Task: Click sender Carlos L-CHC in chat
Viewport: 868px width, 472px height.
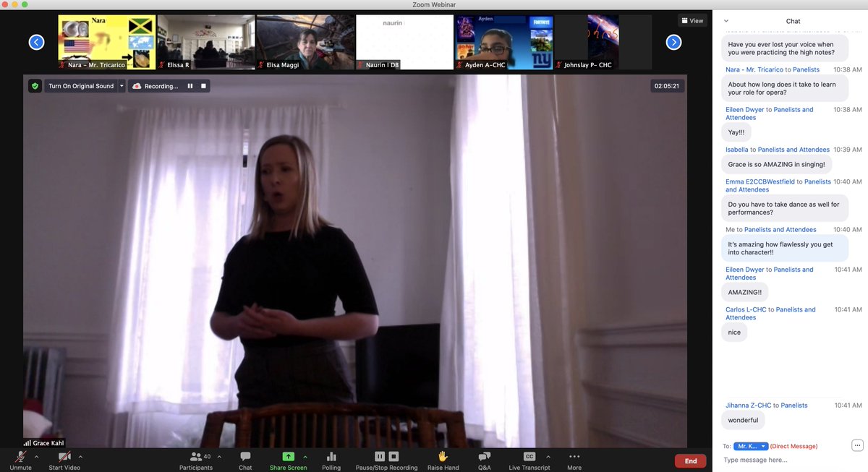Action: coord(746,309)
